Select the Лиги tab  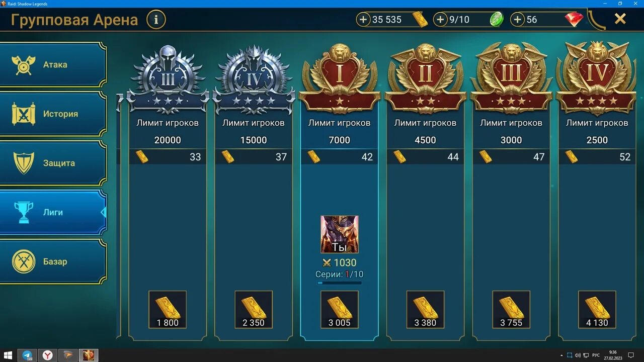click(52, 213)
